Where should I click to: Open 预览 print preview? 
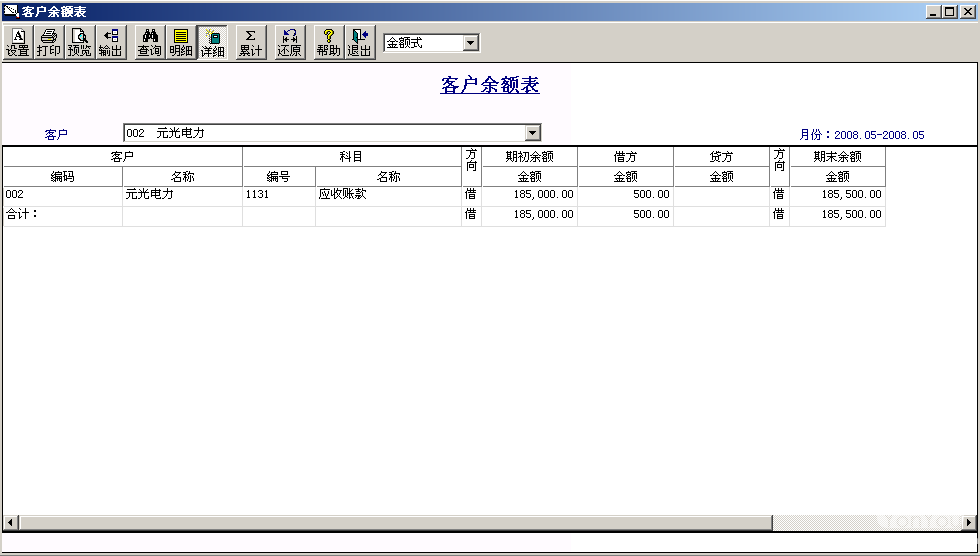tap(79, 42)
